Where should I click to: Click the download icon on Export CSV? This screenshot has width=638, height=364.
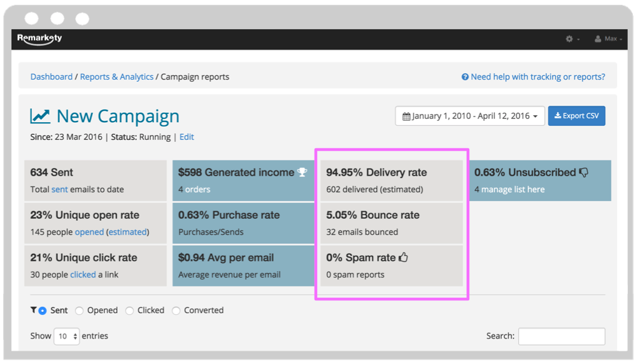pyautogui.click(x=558, y=116)
